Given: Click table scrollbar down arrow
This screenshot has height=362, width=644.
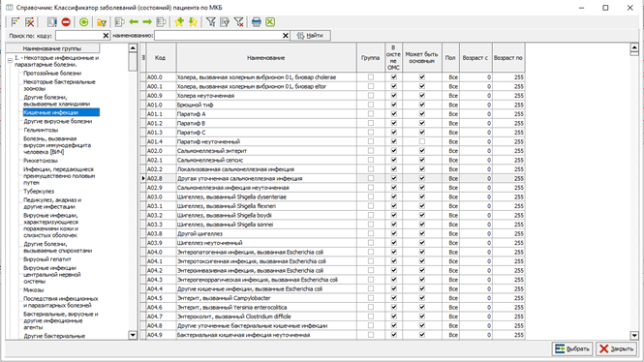Looking at the screenshot, I should click(x=634, y=335).
